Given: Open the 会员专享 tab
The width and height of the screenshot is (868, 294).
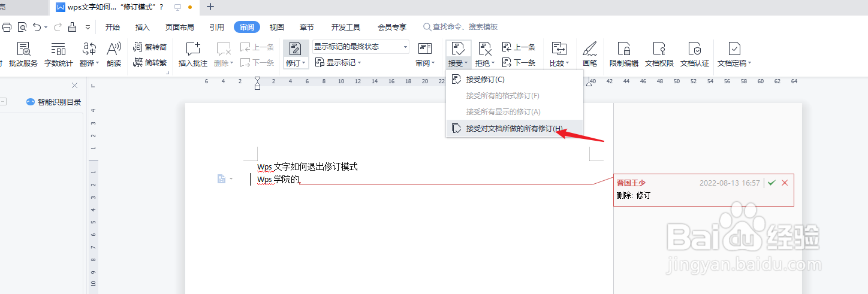Looking at the screenshot, I should pos(392,27).
